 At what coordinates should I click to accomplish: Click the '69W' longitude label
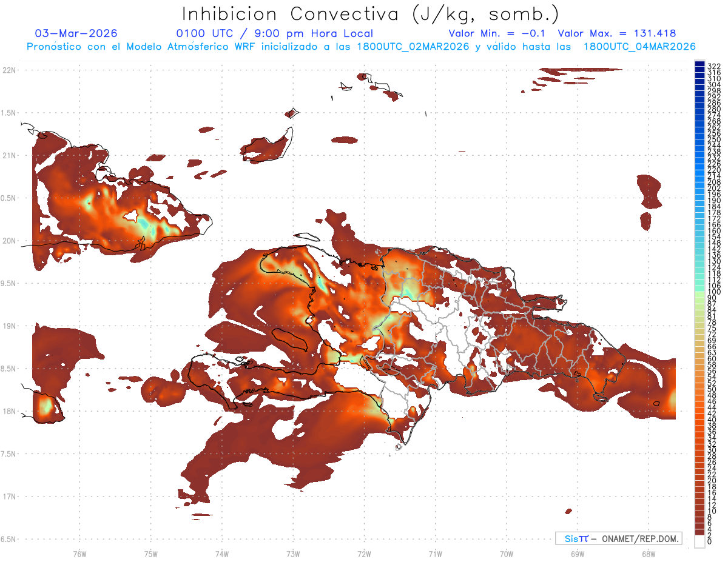[x=577, y=554]
